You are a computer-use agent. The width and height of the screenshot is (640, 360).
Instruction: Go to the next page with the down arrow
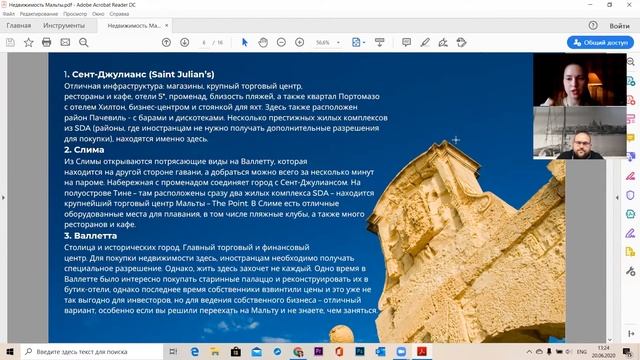pyautogui.click(x=184, y=42)
